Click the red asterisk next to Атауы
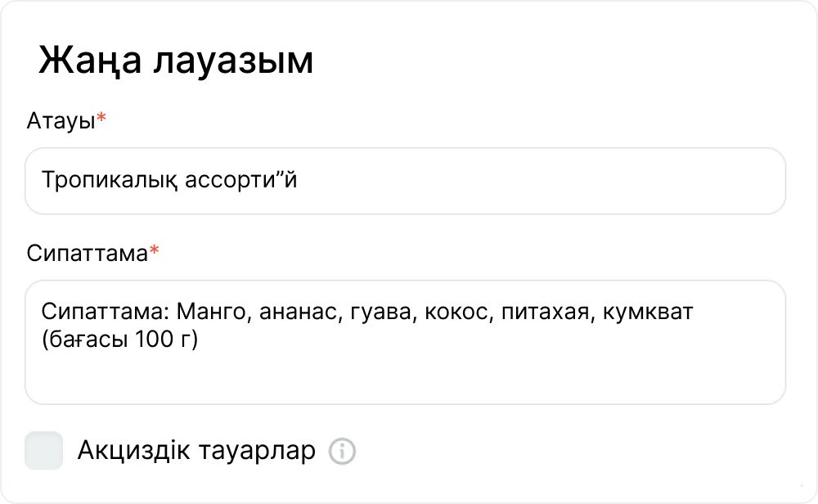Image resolution: width=818 pixels, height=504 pixels. (x=101, y=120)
